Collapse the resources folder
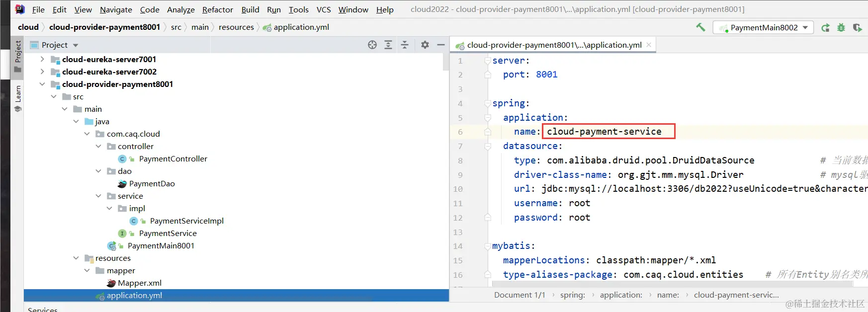Image resolution: width=868 pixels, height=312 pixels. pos(76,258)
